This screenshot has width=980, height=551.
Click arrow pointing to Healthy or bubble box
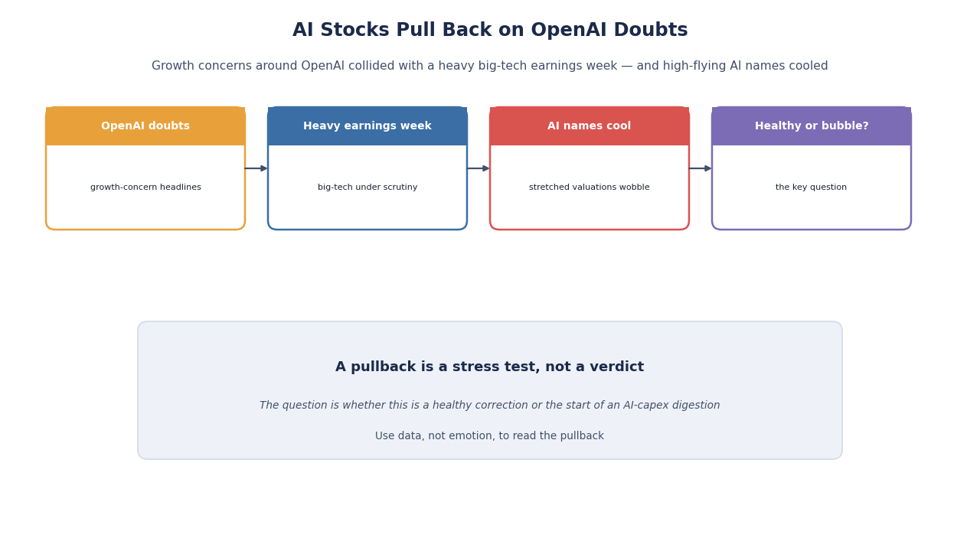tap(701, 168)
